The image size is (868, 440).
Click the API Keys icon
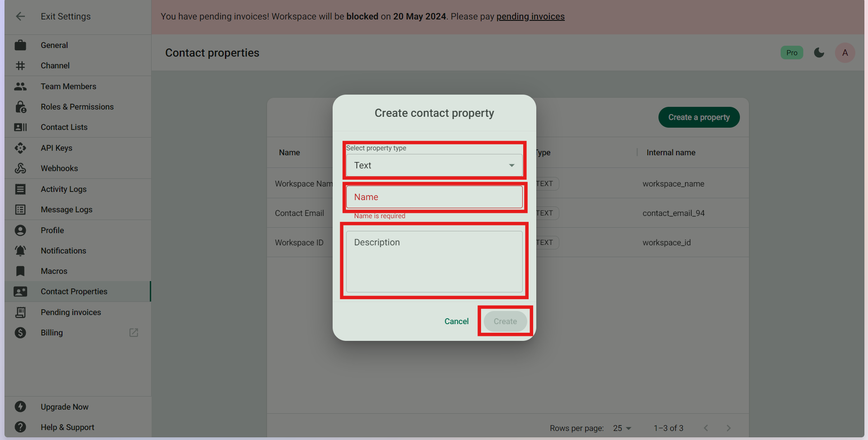[20, 148]
